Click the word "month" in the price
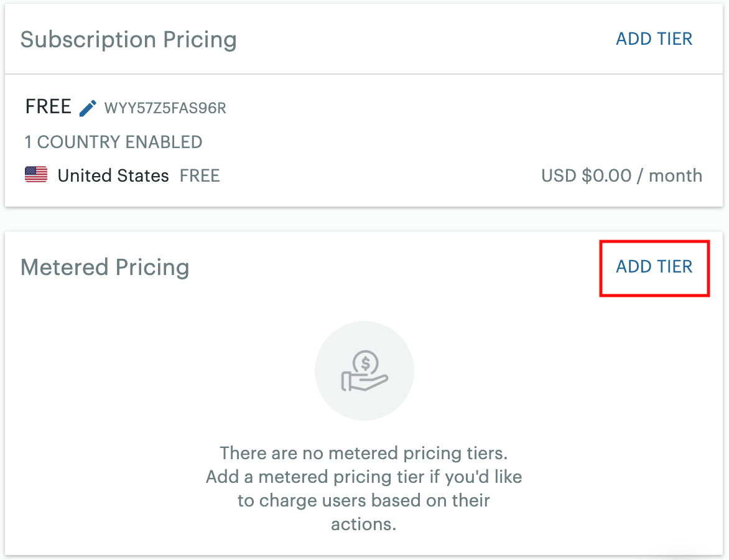The image size is (729, 560). [x=676, y=176]
